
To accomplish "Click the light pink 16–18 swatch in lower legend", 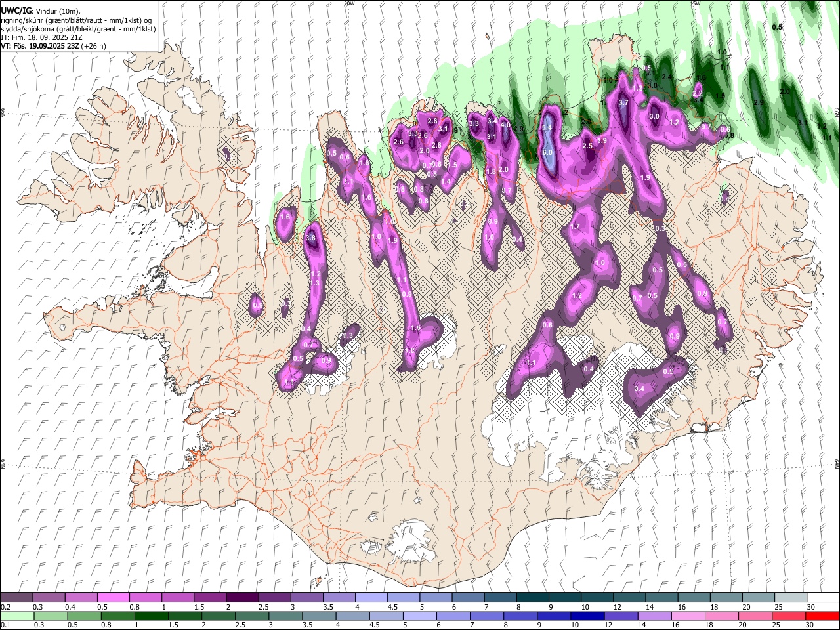I will click(689, 616).
